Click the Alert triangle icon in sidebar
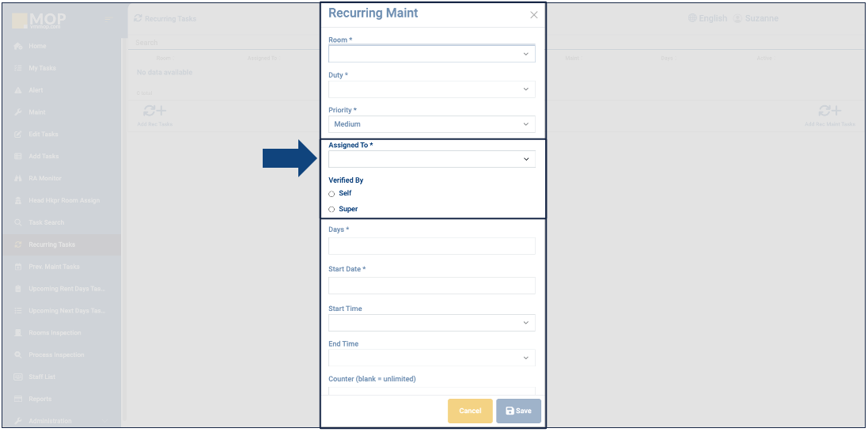The height and width of the screenshot is (432, 868). [17, 90]
